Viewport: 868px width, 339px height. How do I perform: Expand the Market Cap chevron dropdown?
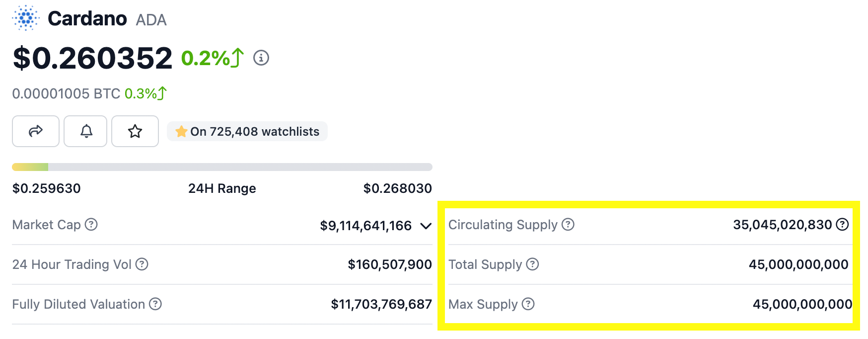[x=426, y=226]
